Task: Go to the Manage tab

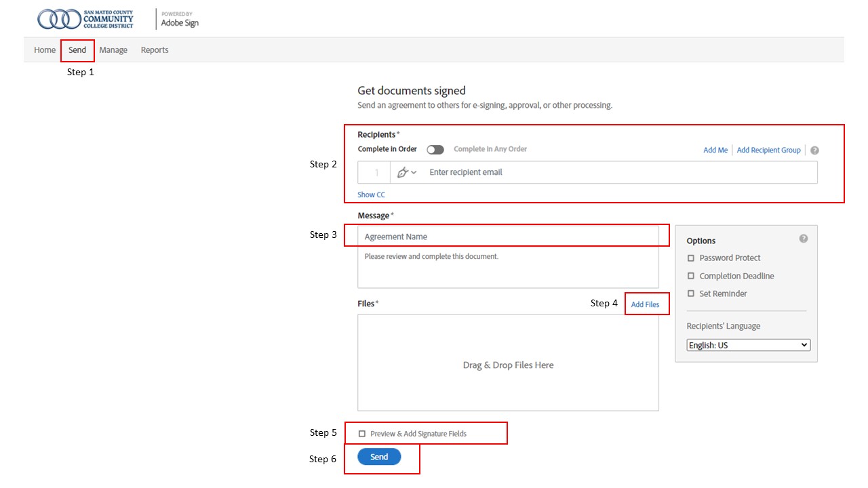Action: (x=113, y=50)
